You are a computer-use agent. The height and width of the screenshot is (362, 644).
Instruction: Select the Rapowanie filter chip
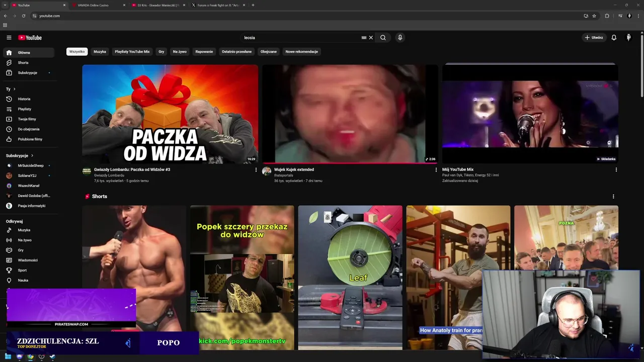(204, 52)
